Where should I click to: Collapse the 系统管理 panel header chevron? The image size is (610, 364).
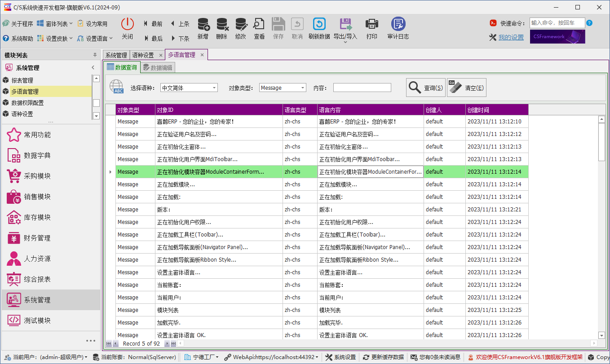tap(93, 68)
